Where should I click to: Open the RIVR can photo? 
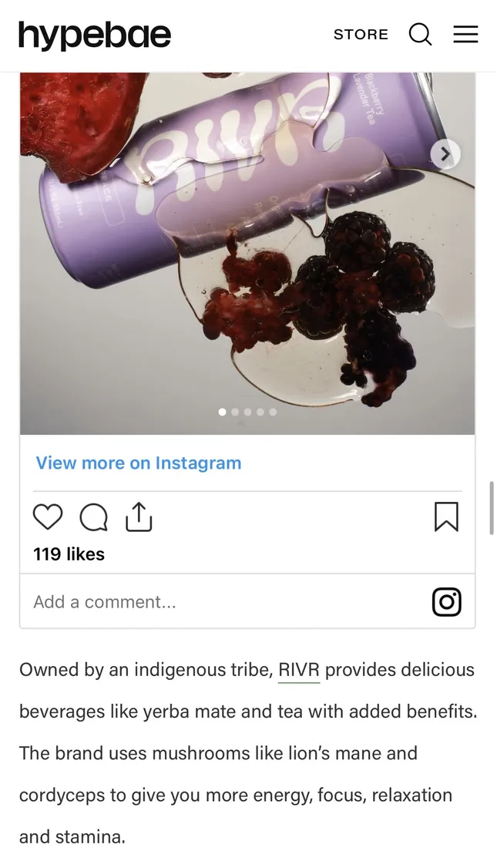[x=247, y=253]
